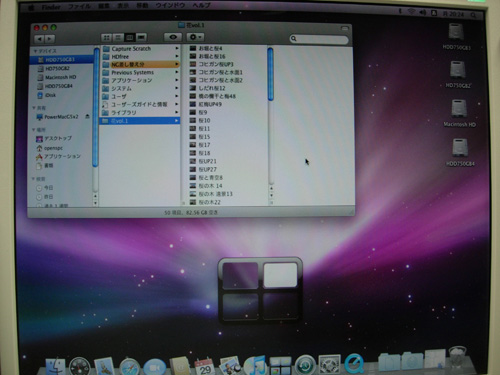
Task: Click the Quick Look eye button
Action: (173, 37)
